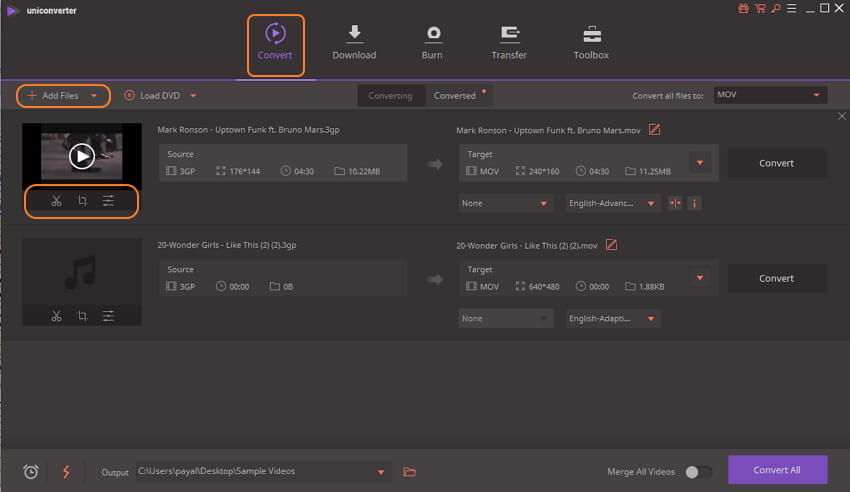Click source size 10.22MB text
The width and height of the screenshot is (850, 492).
point(364,171)
